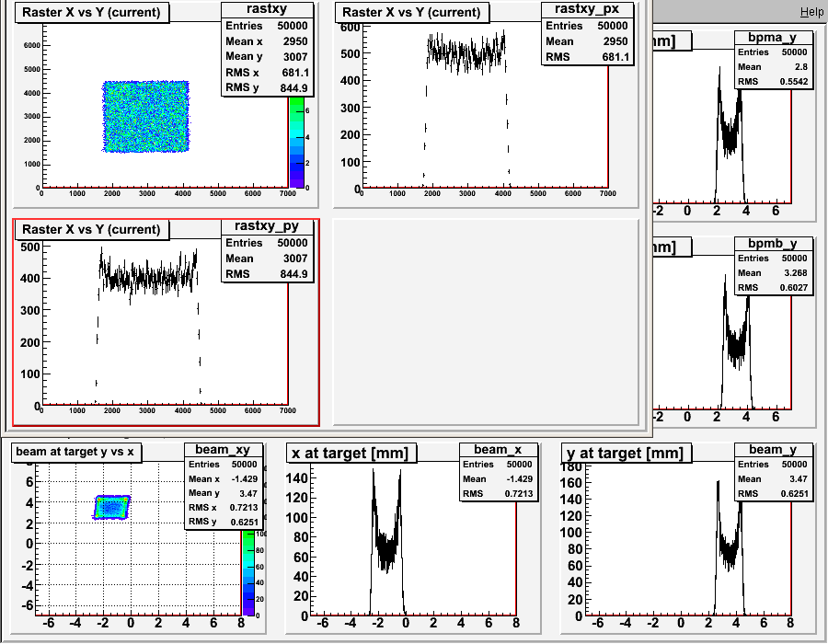The height and width of the screenshot is (644, 828).
Task: Click 'RMS 0.7213' in beam_x stats
Action: pyautogui.click(x=499, y=493)
